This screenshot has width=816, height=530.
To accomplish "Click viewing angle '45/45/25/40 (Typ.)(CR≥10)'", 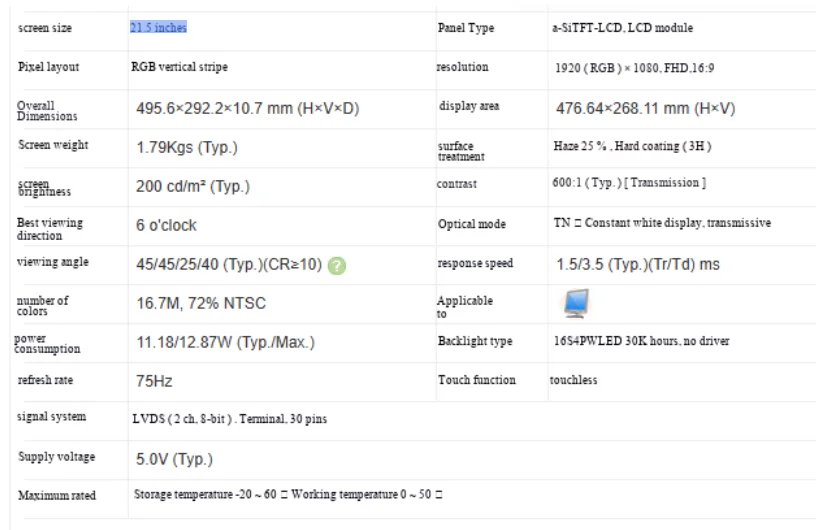I will [229, 264].
